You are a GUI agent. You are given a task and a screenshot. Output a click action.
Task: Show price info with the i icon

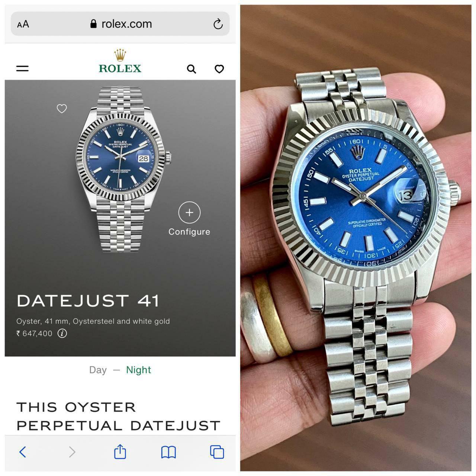pos(62,333)
